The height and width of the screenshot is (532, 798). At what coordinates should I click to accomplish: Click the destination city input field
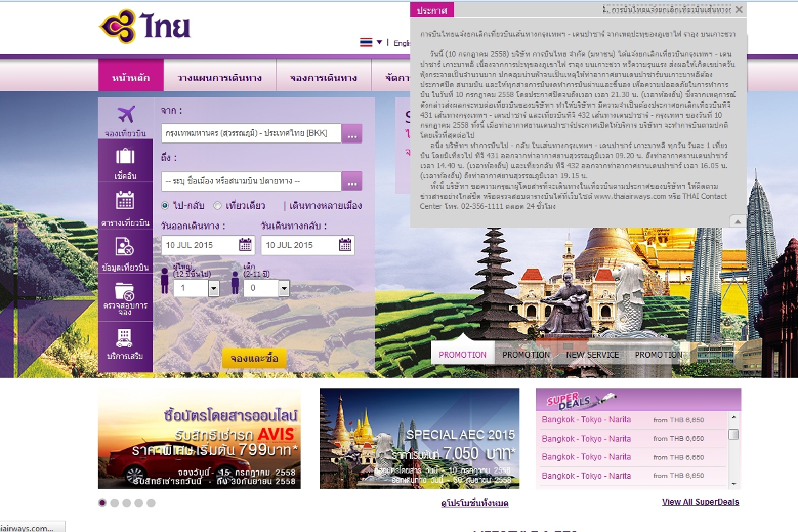click(x=251, y=181)
